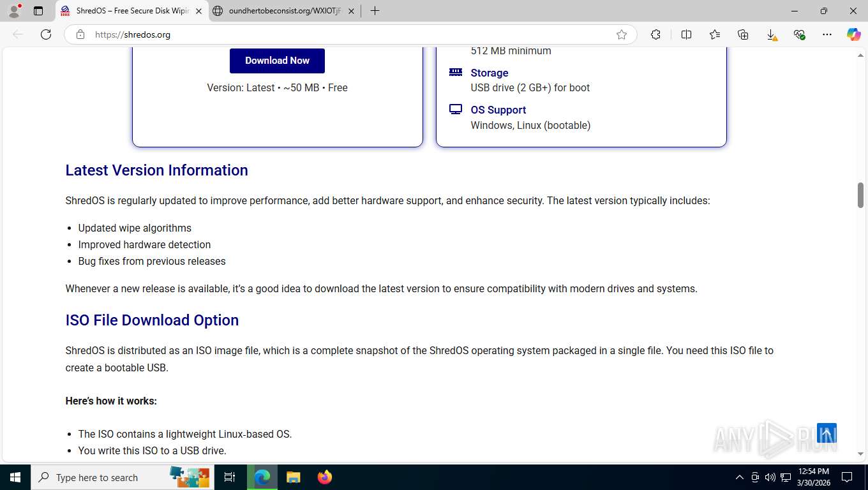868x490 pixels.
Task: Open the network status tray icon
Action: pyautogui.click(x=786, y=477)
